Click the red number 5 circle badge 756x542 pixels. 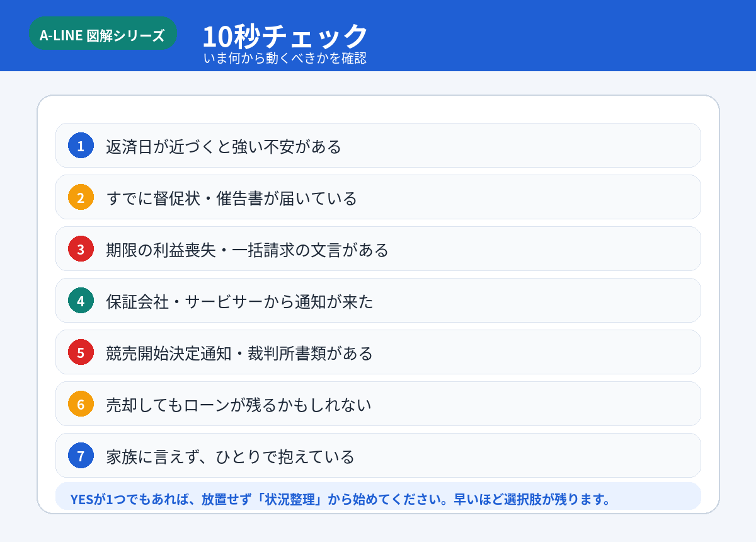point(81,352)
